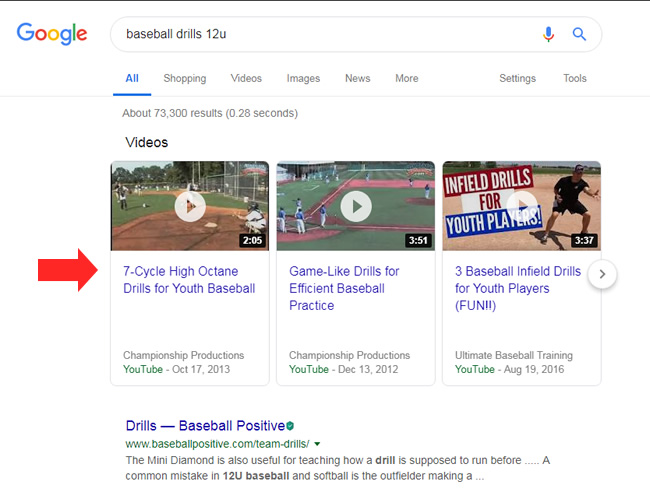Viewport: 650px width, 496px height.
Task: Open 7-Cycle High Octane Drills for Youth Baseball link
Action: [189, 280]
